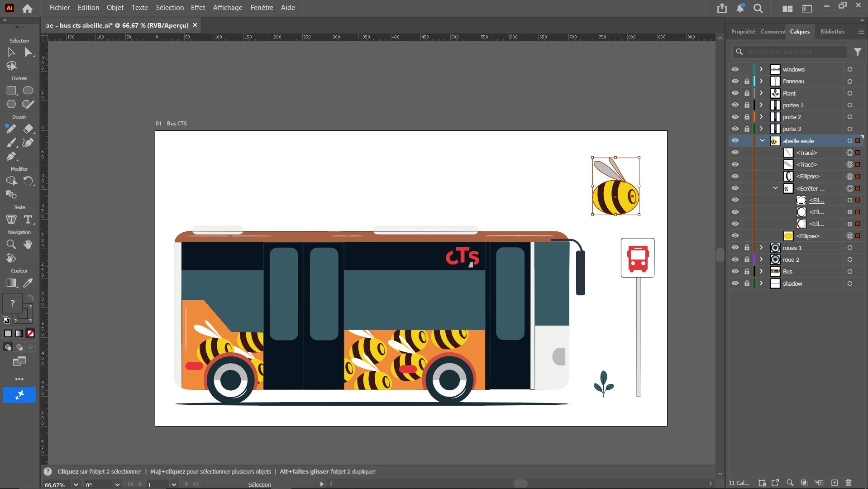Collapse the Ecrêter group
Viewport: 868px width, 489px height.
click(775, 188)
